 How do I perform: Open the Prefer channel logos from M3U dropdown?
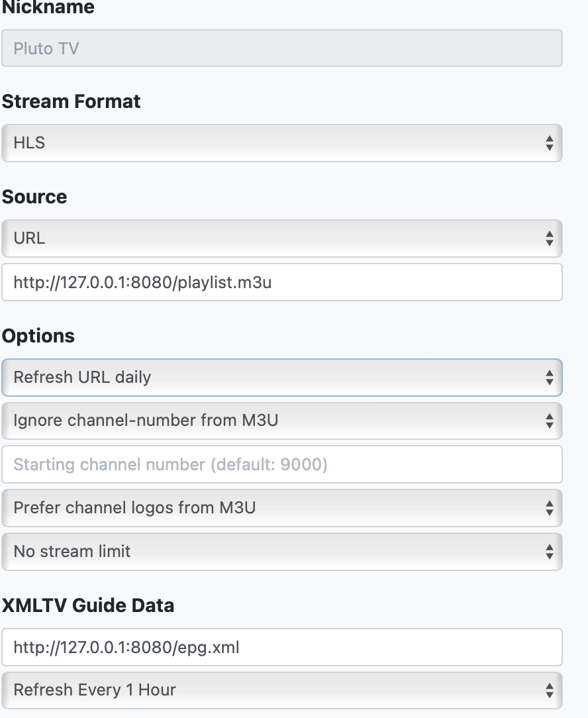coord(281,508)
